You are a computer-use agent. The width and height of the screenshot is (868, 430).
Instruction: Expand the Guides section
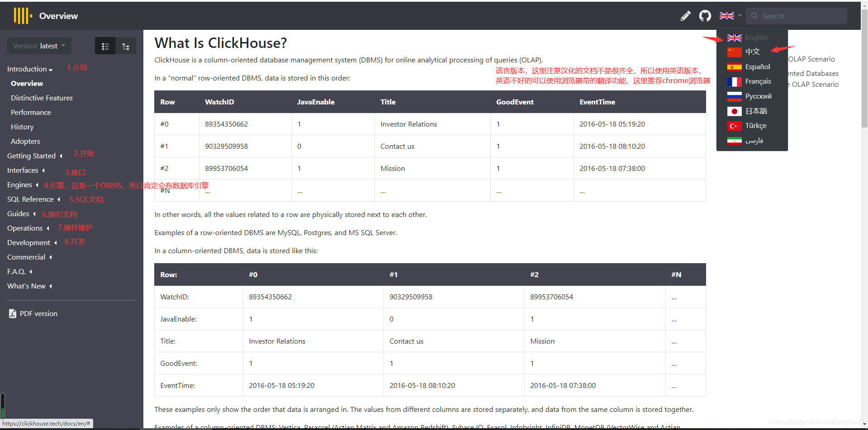point(21,213)
